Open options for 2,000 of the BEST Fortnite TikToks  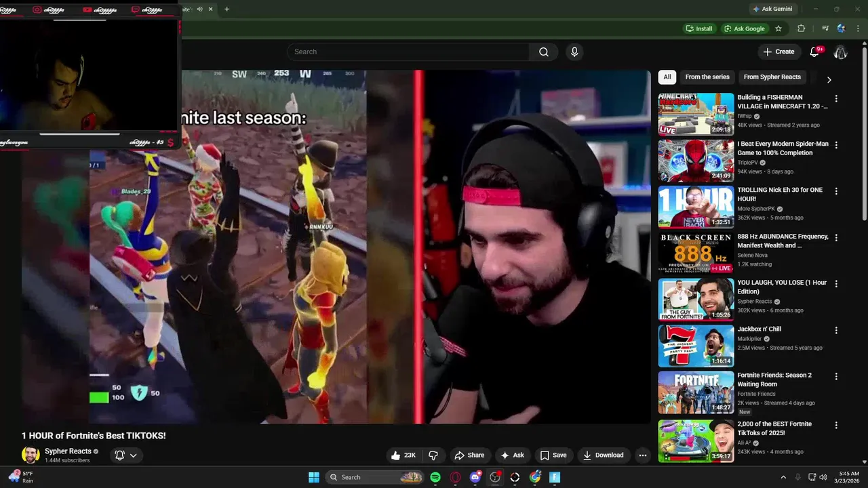(836, 425)
